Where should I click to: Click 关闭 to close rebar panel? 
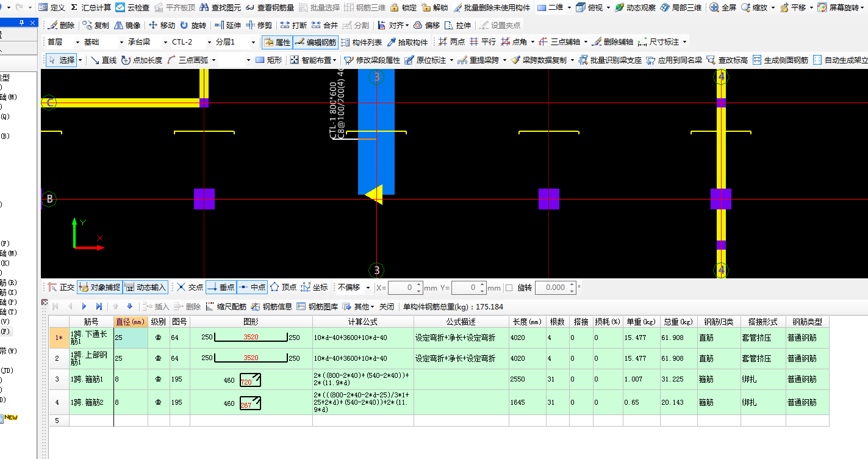coord(387,306)
